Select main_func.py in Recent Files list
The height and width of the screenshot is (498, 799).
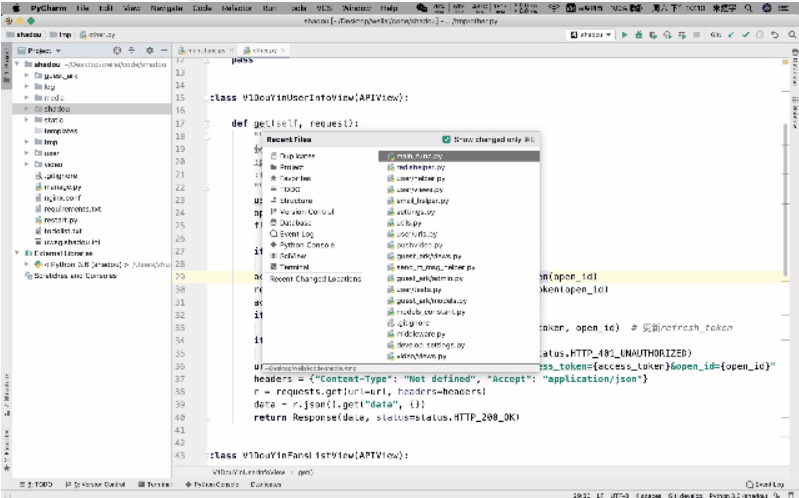tap(459, 156)
